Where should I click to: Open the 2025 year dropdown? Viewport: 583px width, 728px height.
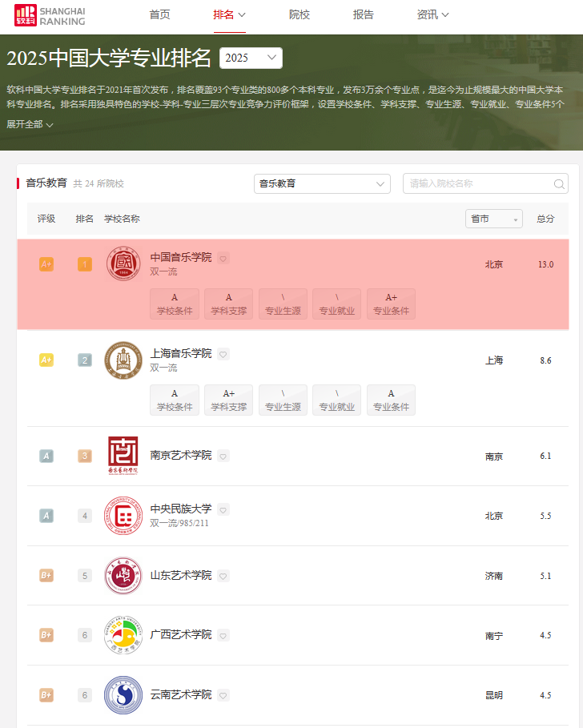pyautogui.click(x=251, y=58)
